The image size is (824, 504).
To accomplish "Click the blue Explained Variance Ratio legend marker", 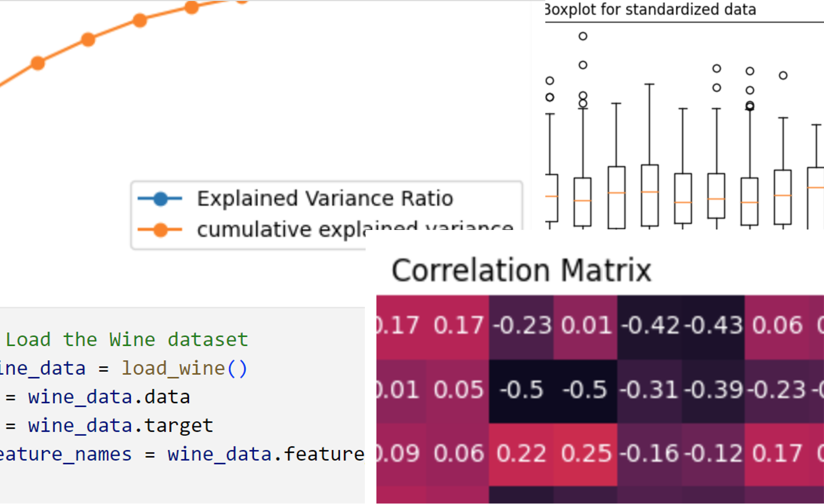I will [x=160, y=199].
